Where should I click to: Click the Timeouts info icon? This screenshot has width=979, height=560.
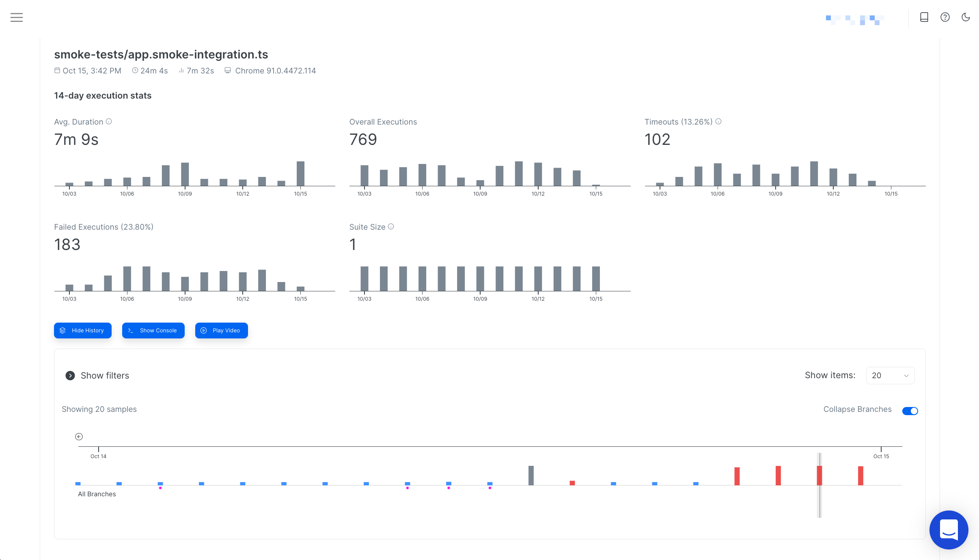(x=718, y=122)
